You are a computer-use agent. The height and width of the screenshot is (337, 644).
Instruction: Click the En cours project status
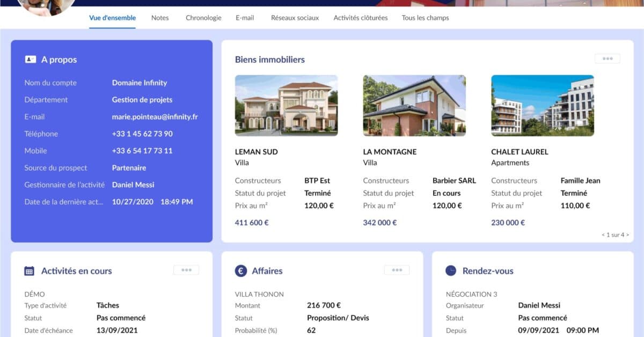(x=447, y=193)
